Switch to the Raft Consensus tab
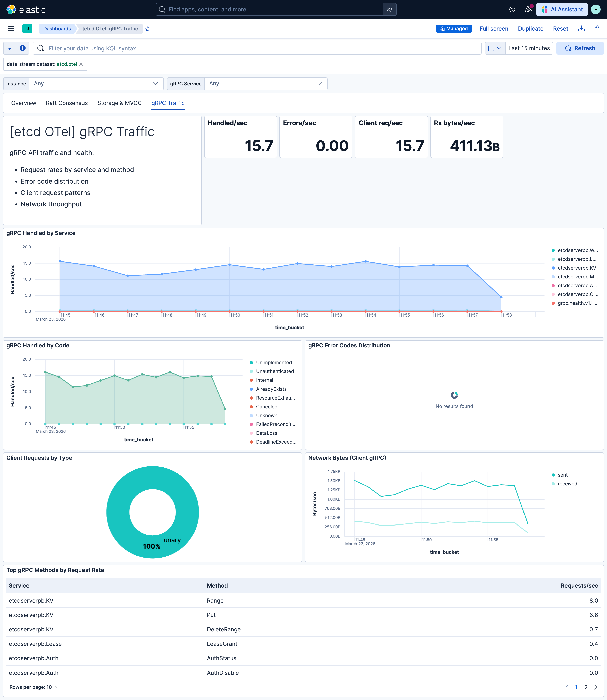 tap(67, 103)
